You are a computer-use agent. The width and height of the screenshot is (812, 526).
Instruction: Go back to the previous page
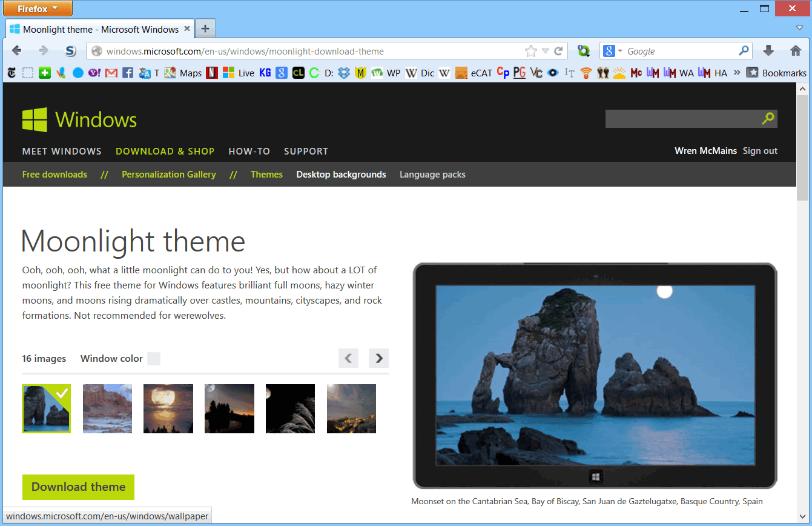pyautogui.click(x=16, y=51)
